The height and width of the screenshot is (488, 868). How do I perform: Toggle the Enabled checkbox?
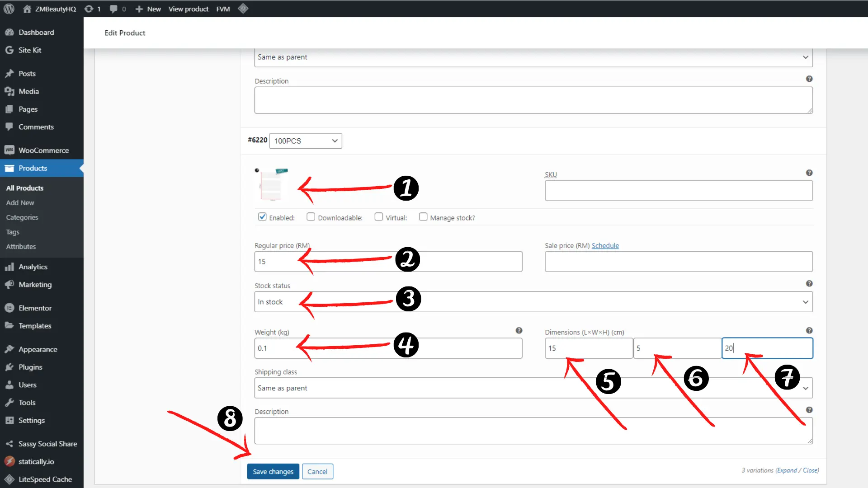click(x=262, y=217)
